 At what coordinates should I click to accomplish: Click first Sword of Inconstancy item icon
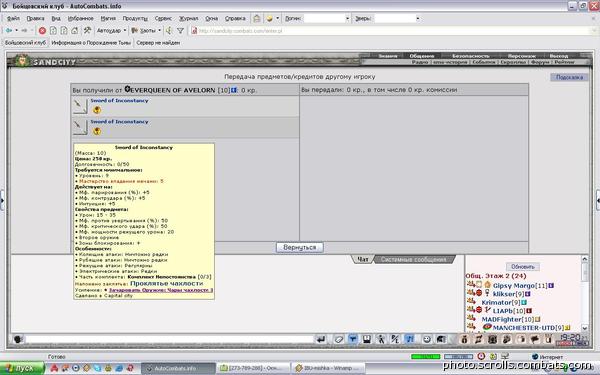[80, 106]
